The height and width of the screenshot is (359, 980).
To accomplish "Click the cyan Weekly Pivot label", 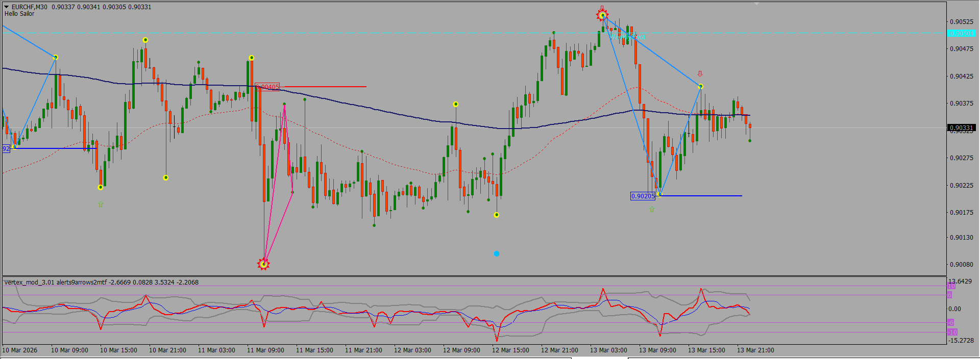I will click(628, 37).
